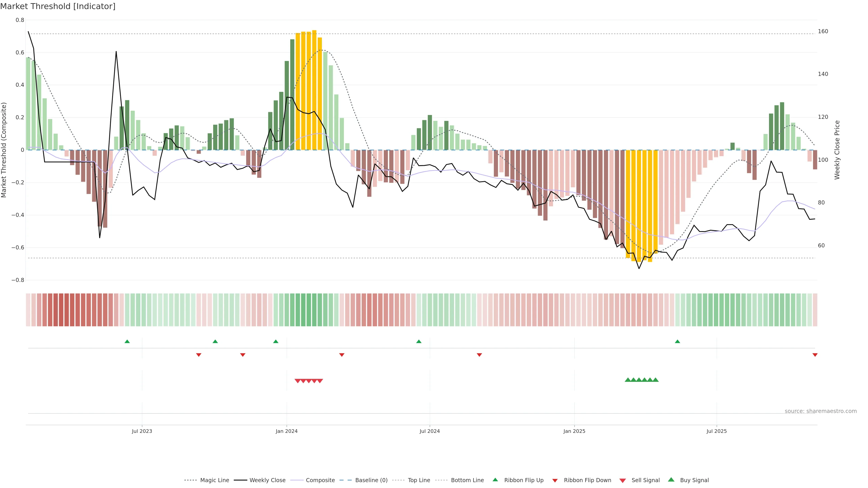
Task: Click the Buy Signal legend marker
Action: click(x=671, y=480)
